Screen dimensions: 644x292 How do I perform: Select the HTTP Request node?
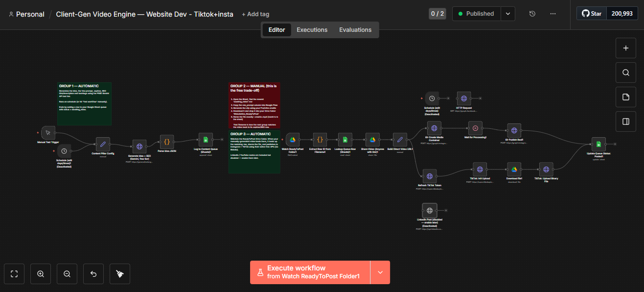tap(464, 98)
